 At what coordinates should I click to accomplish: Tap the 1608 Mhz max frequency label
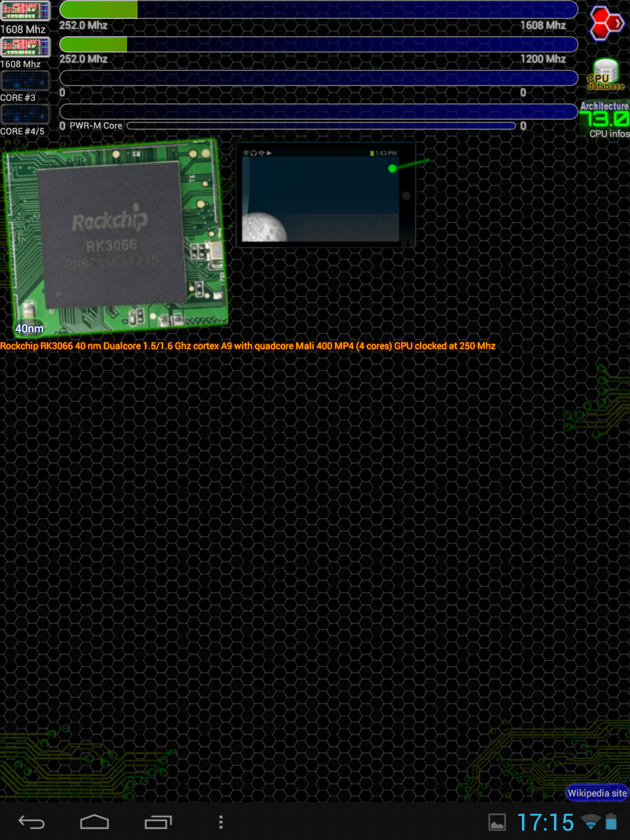pyautogui.click(x=542, y=25)
